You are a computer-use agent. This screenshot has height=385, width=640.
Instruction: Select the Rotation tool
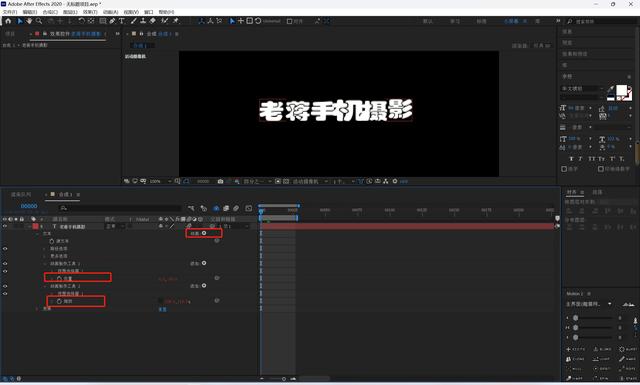[x=82, y=21]
